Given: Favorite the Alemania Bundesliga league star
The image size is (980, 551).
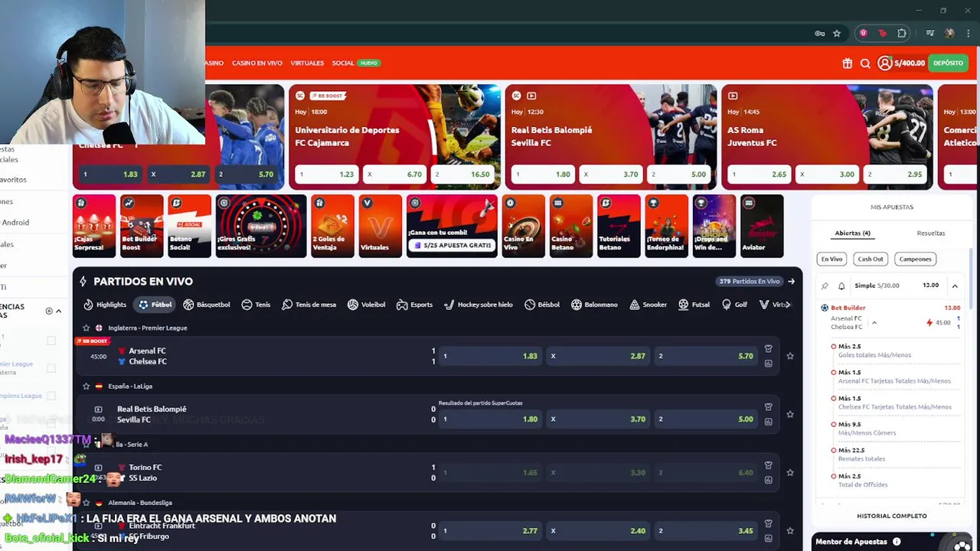Looking at the screenshot, I should [x=86, y=503].
